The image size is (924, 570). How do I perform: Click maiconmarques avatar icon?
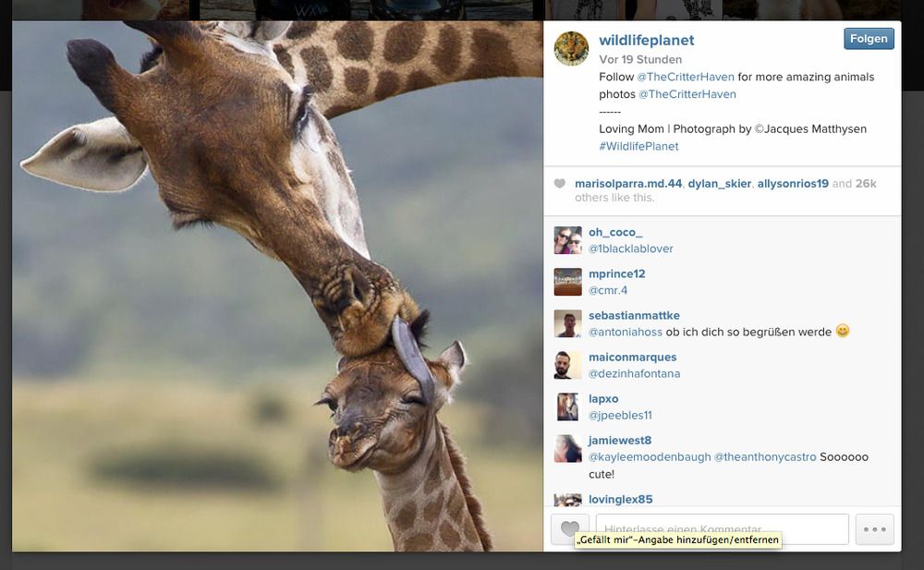tap(567, 365)
